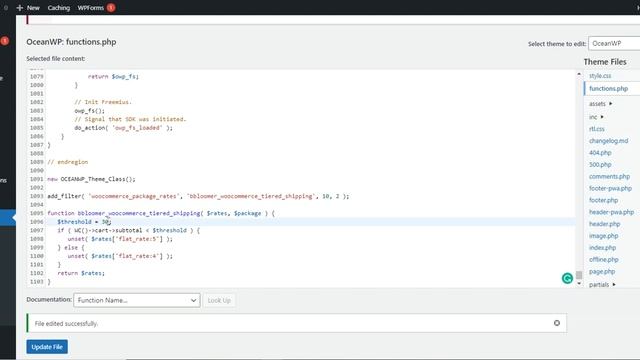Click the unset flat_rate:4 code line
The image size is (640, 360).
120,256
